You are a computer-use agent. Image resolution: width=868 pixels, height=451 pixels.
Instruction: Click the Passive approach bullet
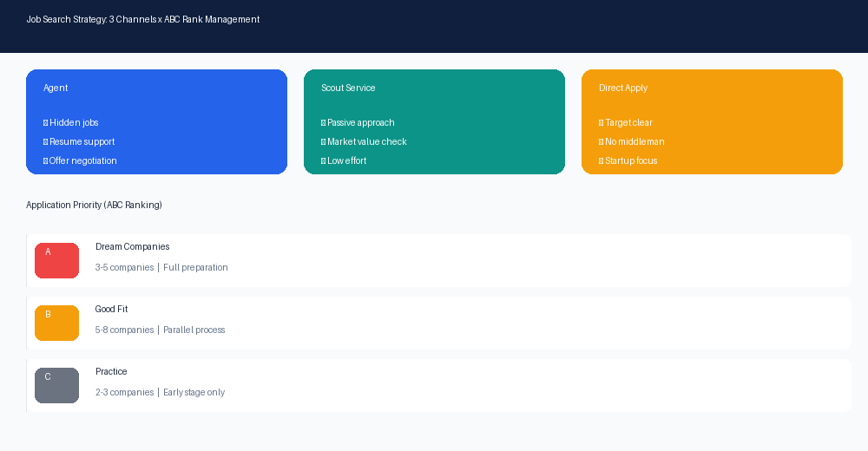(358, 123)
